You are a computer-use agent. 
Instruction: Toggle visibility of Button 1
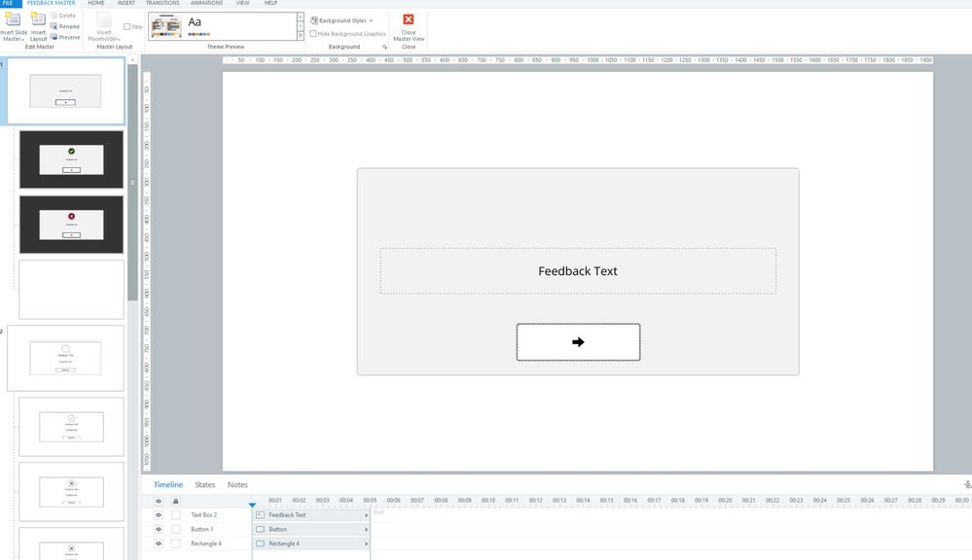(x=158, y=529)
